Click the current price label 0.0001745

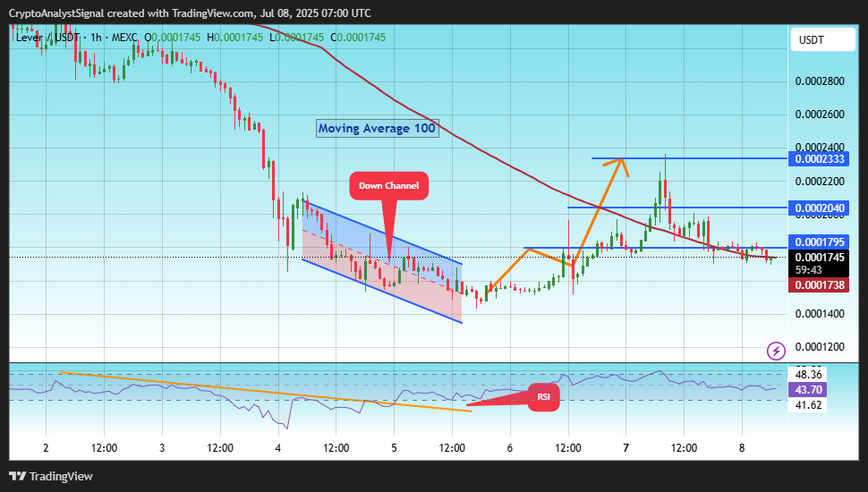point(819,258)
